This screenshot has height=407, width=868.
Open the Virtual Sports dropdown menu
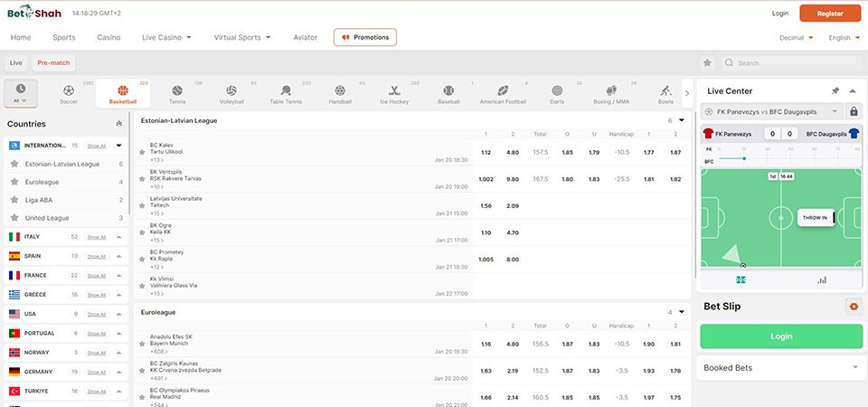point(242,38)
